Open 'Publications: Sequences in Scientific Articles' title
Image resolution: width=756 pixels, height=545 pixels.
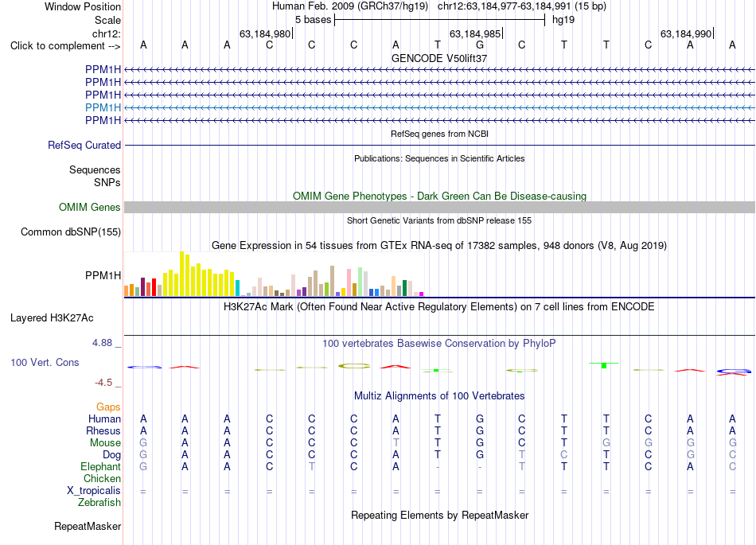[439, 158]
